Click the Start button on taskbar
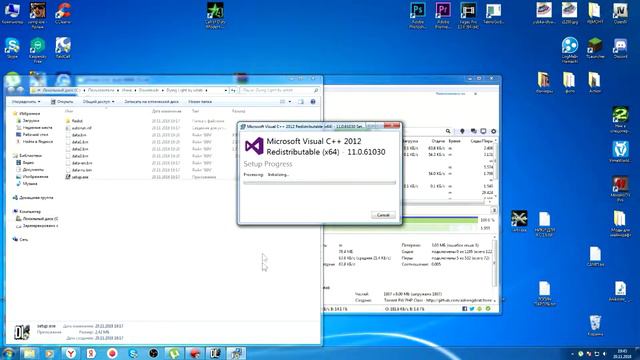The height and width of the screenshot is (360, 640). [8, 353]
